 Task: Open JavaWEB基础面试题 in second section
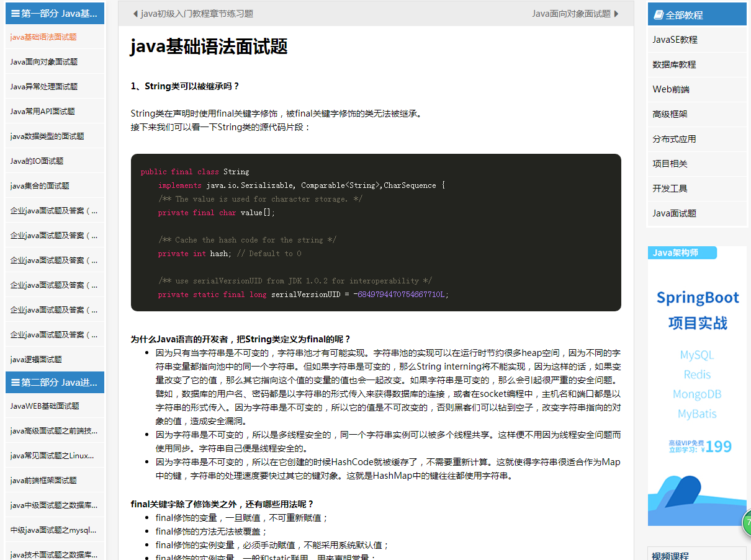coord(45,406)
